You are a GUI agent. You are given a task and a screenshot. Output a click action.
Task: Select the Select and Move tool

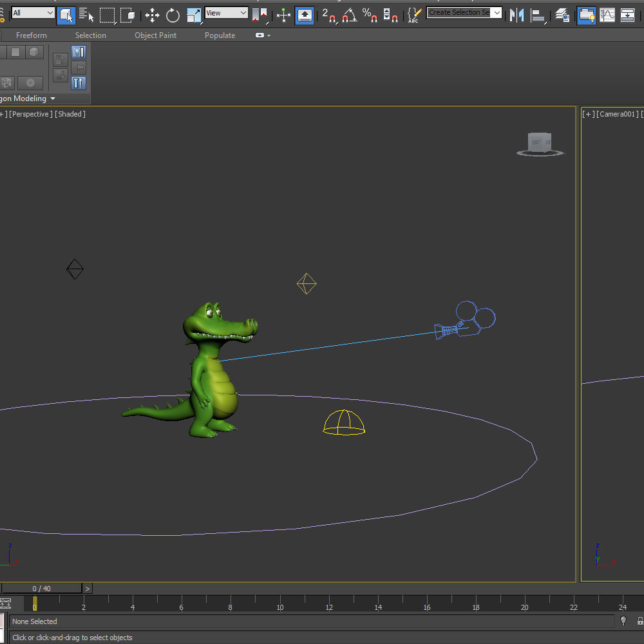tap(153, 15)
